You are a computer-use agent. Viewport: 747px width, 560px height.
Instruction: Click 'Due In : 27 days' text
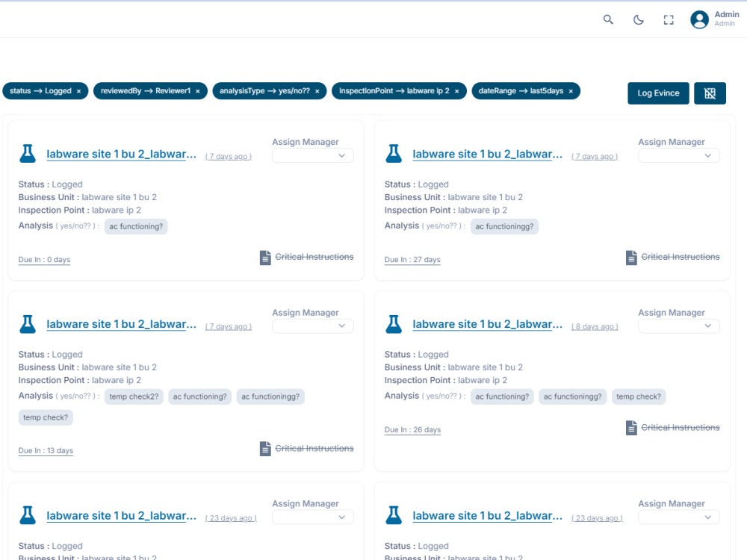(412, 260)
